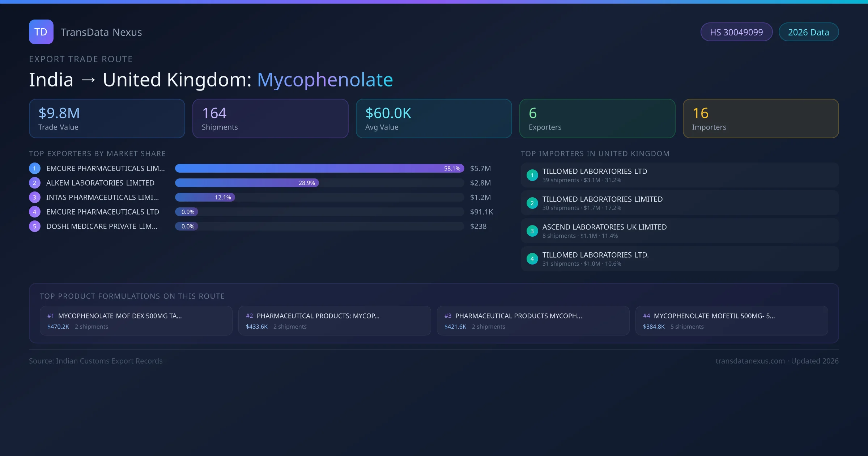Viewport: 868px width, 456px height.
Task: Click the 28.9% Alkem share bar
Action: pos(247,183)
